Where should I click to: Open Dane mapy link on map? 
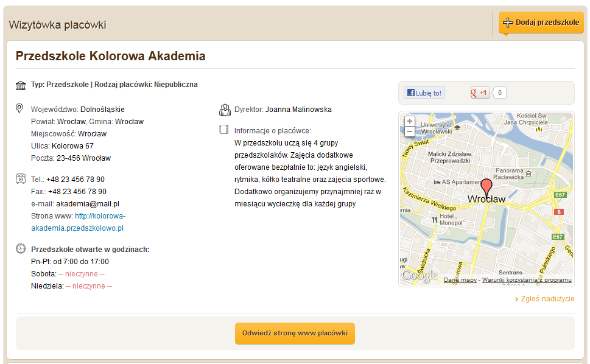coord(460,280)
